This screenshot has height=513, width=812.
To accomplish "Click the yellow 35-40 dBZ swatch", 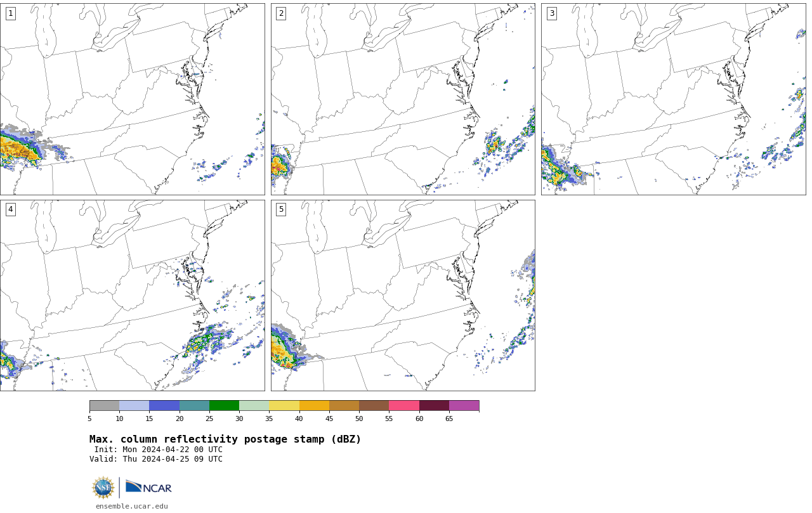I will [284, 406].
